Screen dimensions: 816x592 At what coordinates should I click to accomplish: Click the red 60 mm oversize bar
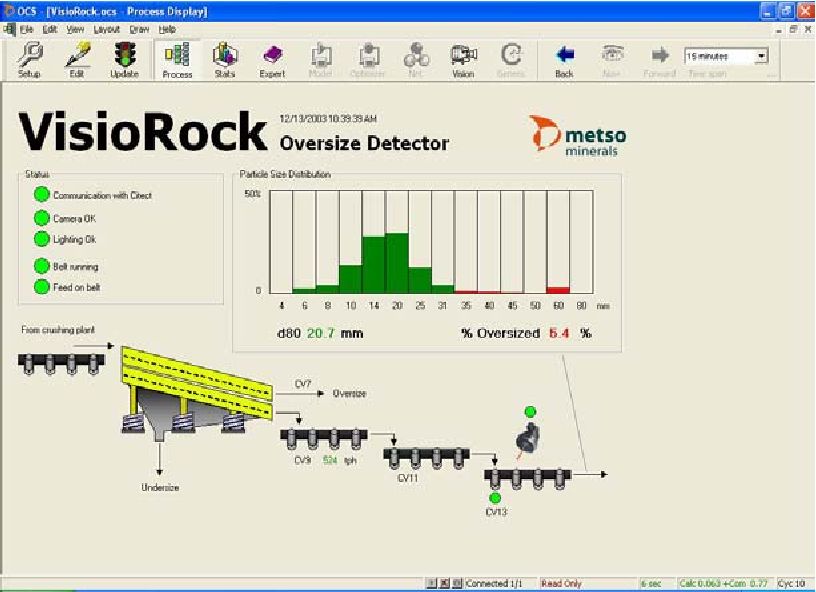coord(558,290)
